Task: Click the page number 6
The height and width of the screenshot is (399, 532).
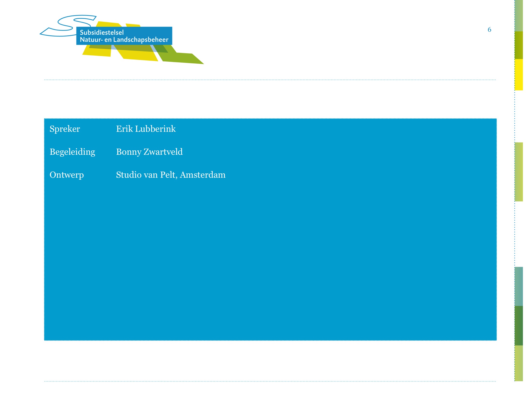Action: [x=489, y=30]
